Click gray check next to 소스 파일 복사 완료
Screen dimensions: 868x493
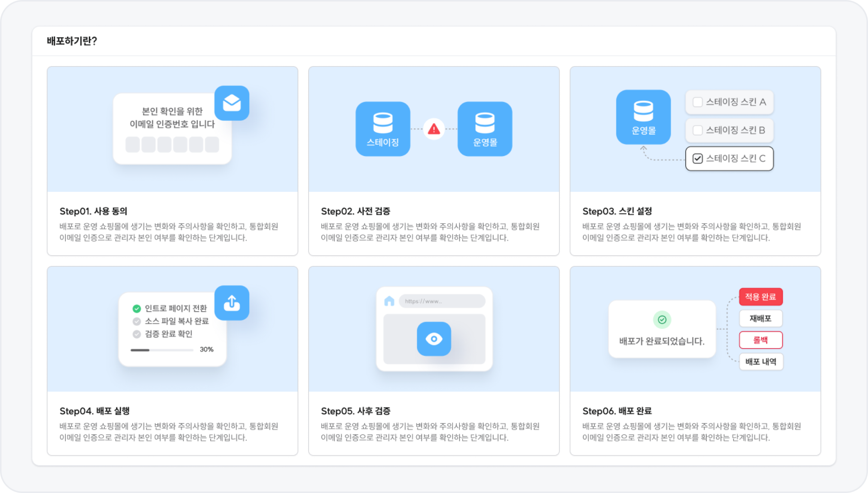[x=137, y=321]
